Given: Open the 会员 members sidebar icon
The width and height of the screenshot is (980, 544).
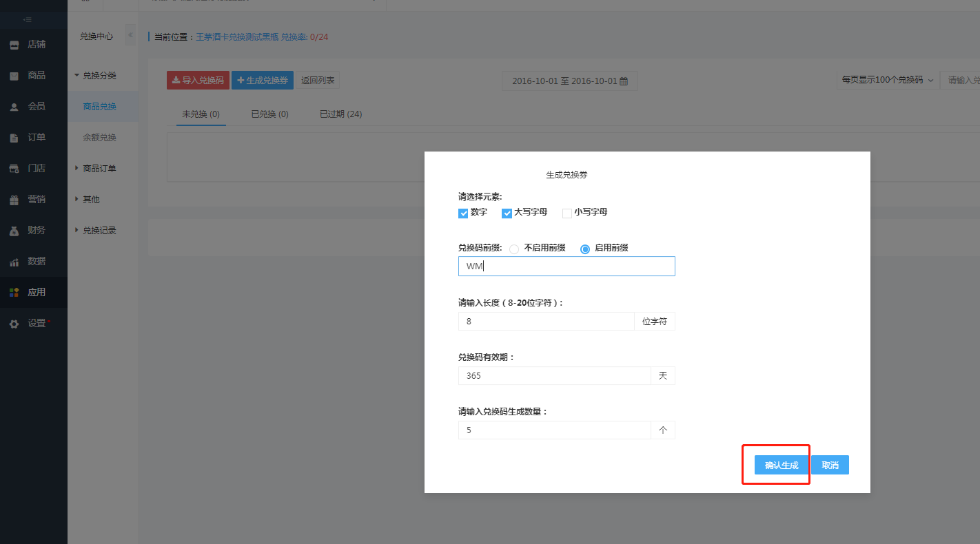Looking at the screenshot, I should coord(14,107).
